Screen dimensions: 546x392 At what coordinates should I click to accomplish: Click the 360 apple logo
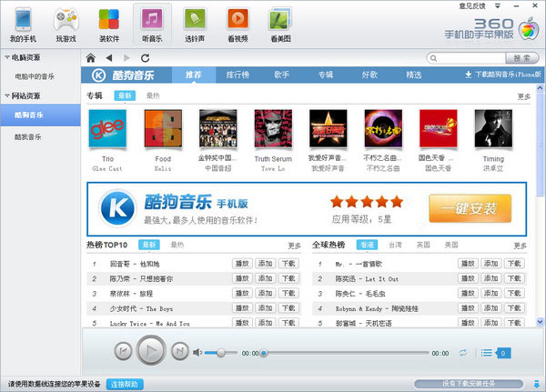tap(529, 29)
